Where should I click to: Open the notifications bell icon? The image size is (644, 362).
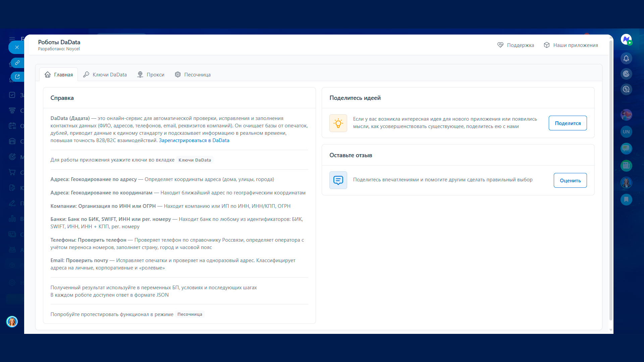pos(626,59)
